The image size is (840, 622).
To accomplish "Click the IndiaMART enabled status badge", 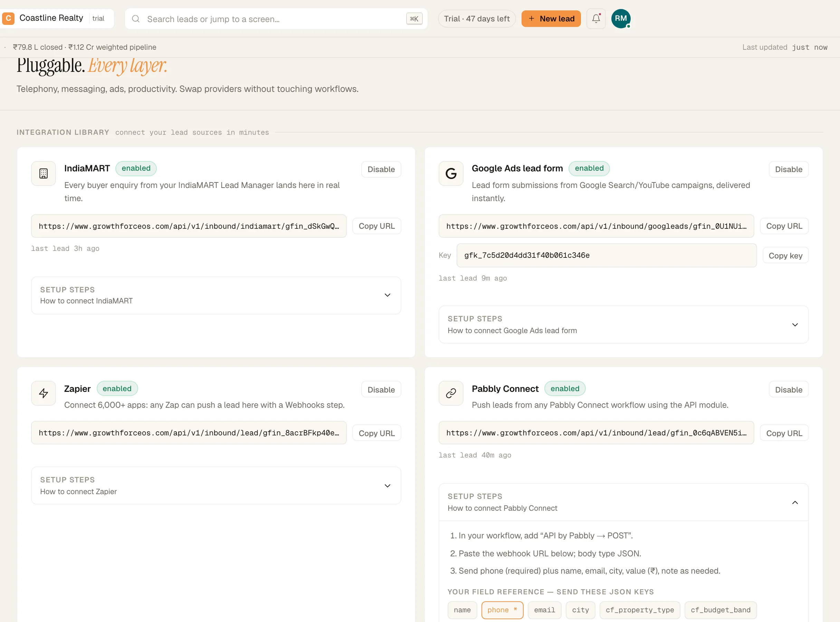I will (136, 168).
